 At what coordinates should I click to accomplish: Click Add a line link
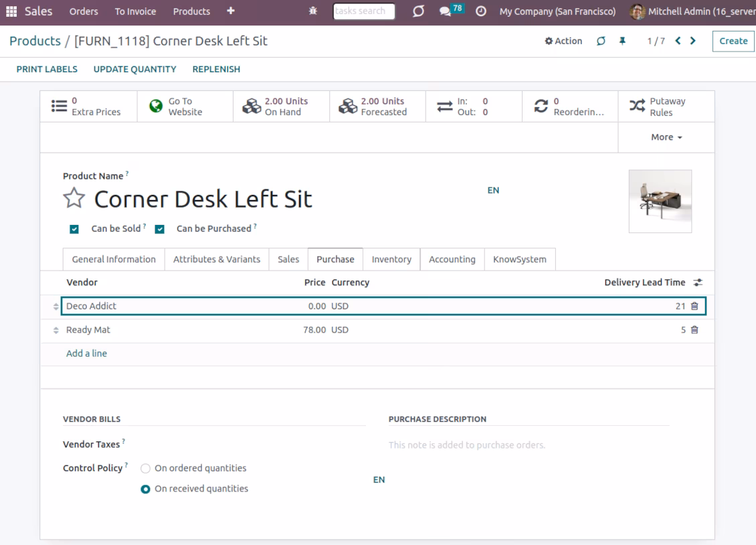pyautogui.click(x=86, y=354)
